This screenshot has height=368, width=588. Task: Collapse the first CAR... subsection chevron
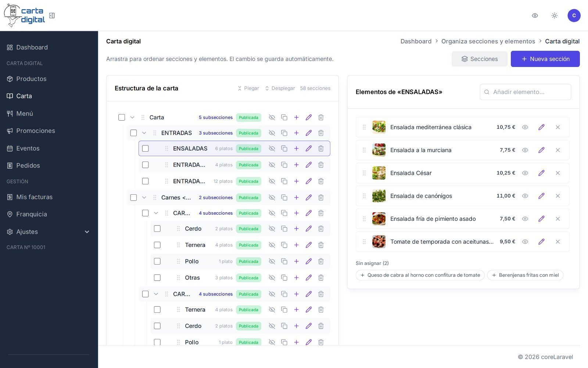(x=156, y=213)
